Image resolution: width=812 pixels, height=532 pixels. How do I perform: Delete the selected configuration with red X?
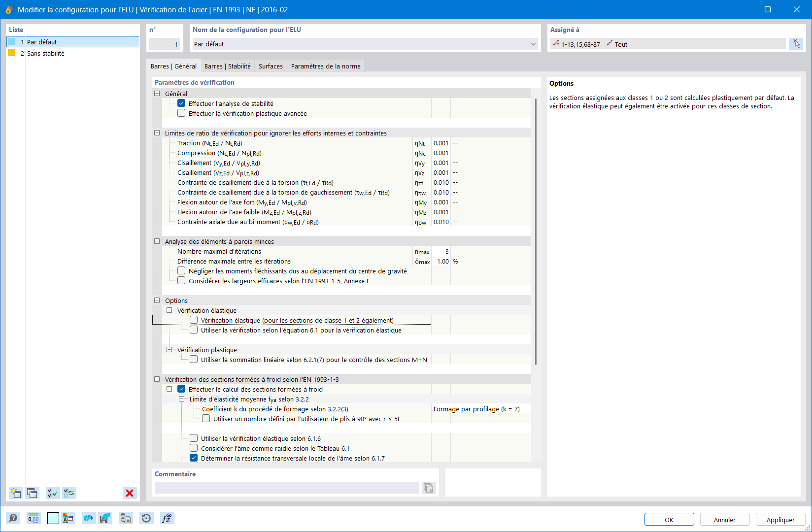pos(130,493)
